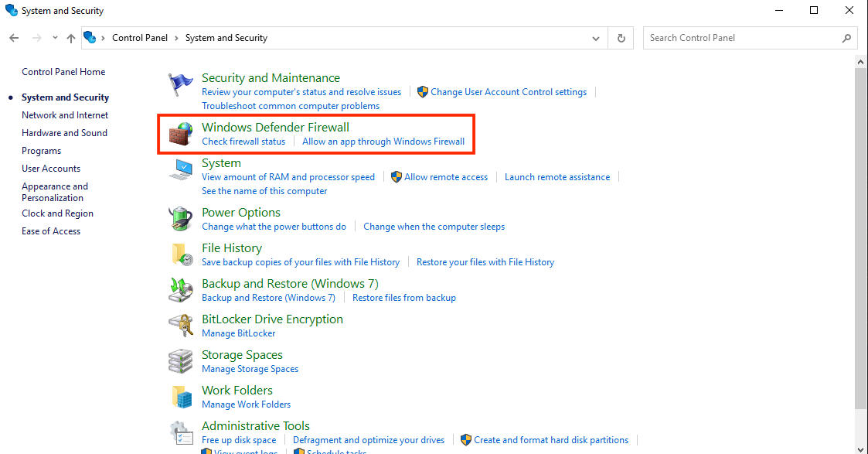
Task: Open the Power Options heading
Action: [x=241, y=213]
